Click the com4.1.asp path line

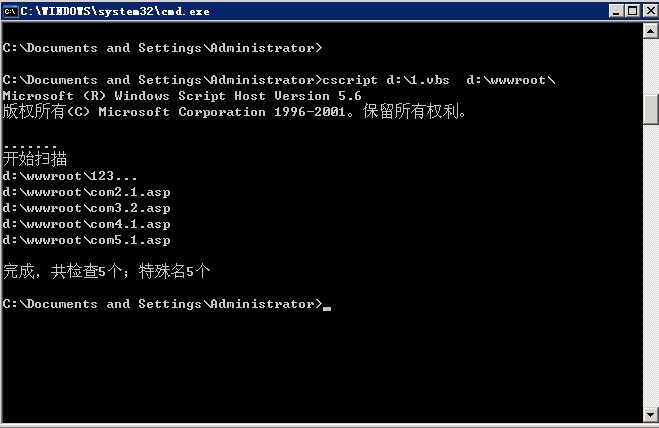point(87,224)
